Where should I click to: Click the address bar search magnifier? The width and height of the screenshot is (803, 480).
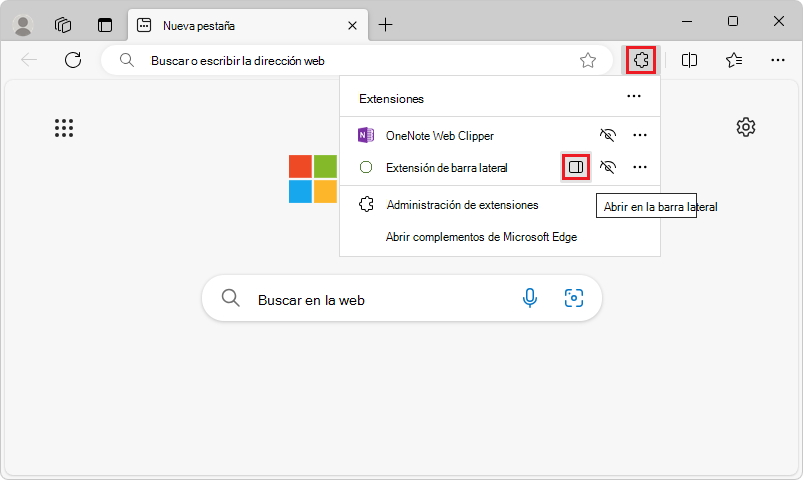(126, 60)
